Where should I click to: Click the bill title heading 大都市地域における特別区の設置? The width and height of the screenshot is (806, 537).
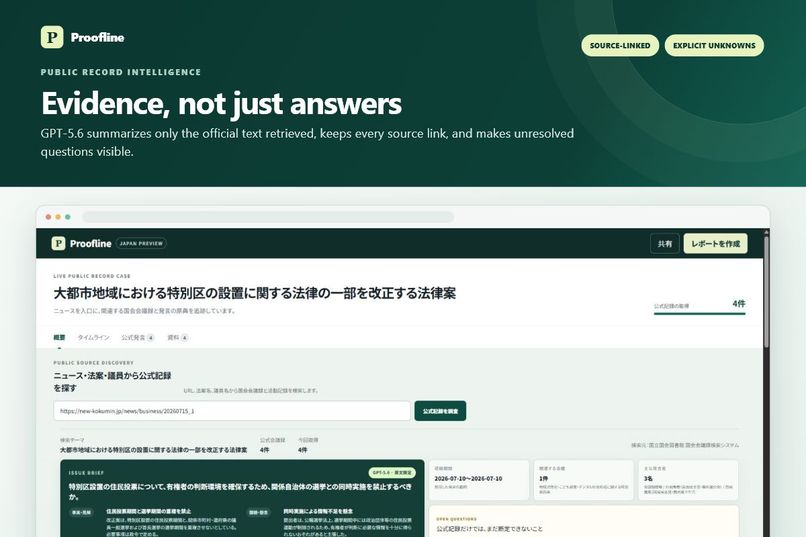(254, 293)
